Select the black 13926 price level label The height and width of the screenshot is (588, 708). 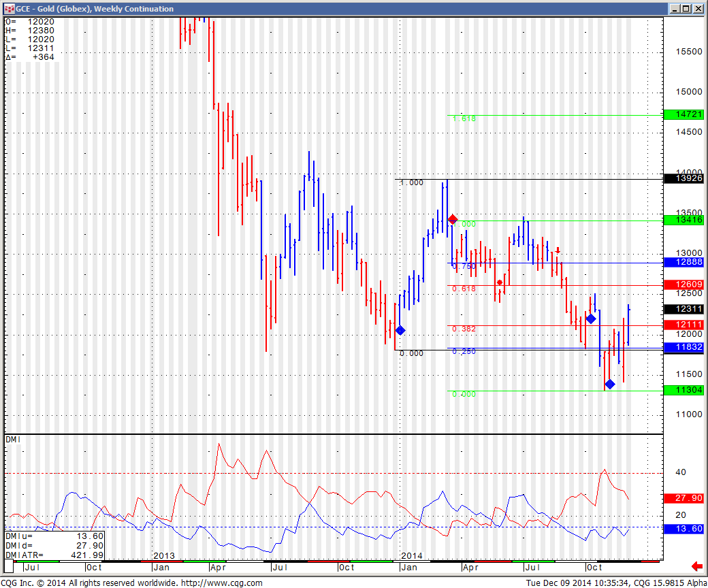point(681,178)
